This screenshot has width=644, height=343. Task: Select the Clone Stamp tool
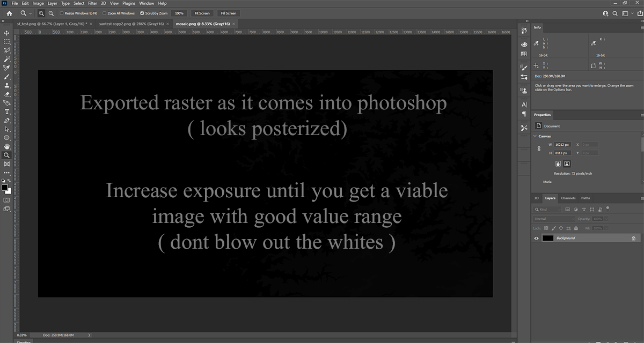pyautogui.click(x=7, y=85)
